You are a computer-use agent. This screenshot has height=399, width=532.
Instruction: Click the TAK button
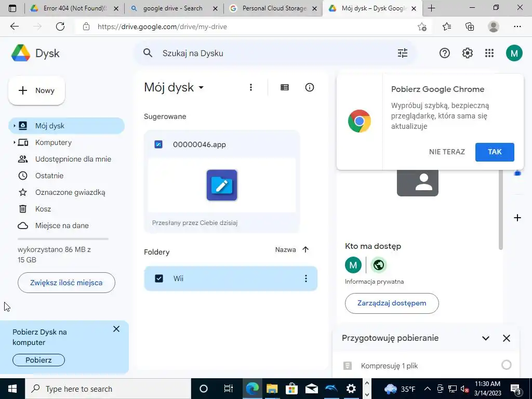click(495, 152)
